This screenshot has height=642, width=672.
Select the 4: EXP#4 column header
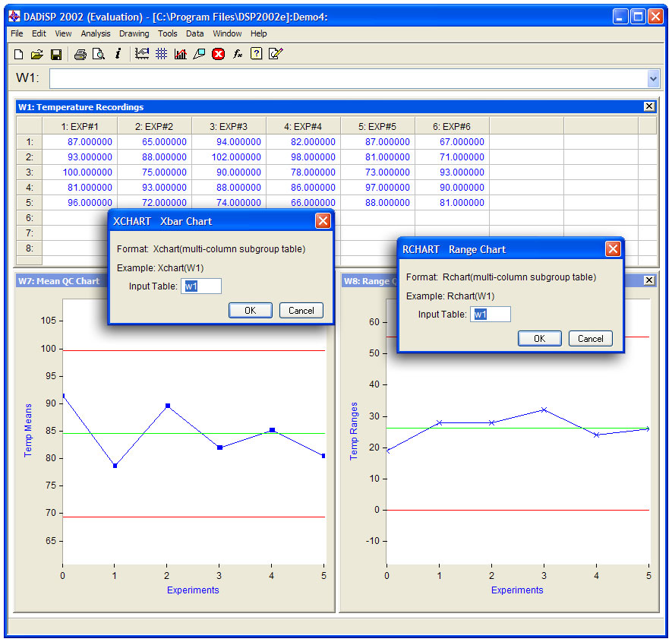click(x=304, y=127)
